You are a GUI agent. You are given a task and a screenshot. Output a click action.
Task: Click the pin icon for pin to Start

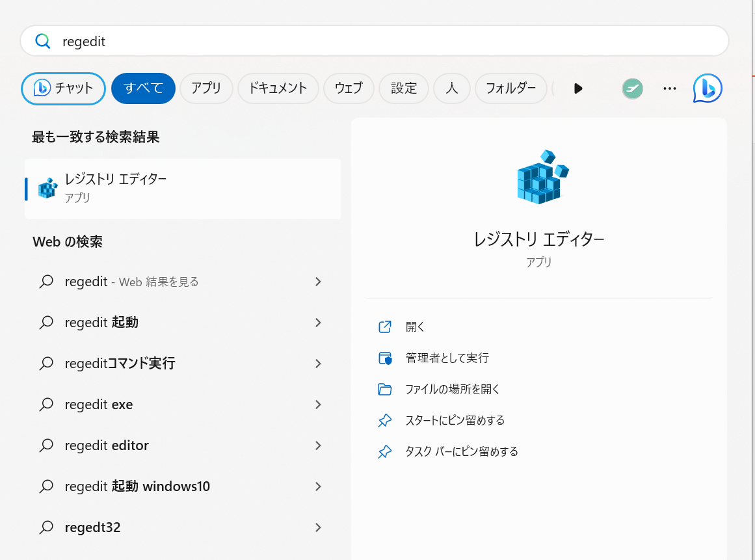click(385, 421)
